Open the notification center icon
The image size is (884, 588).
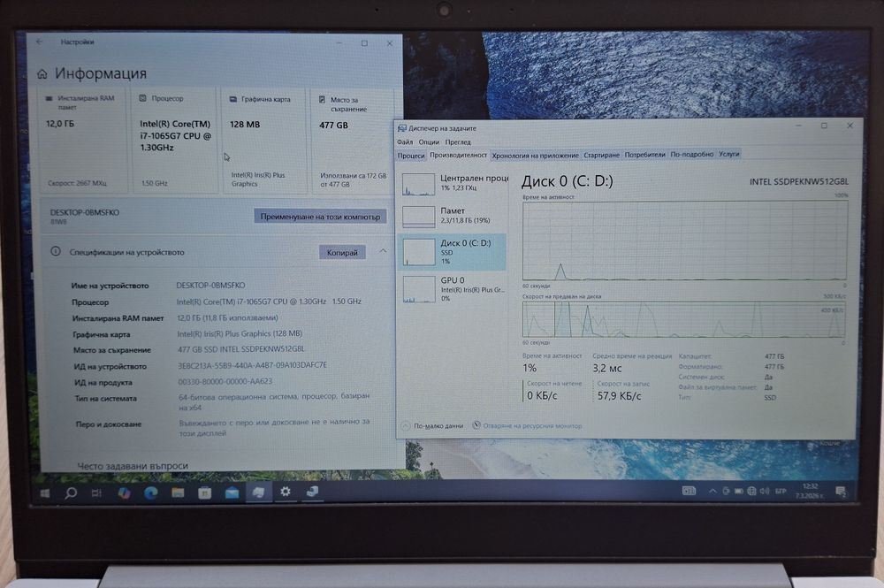pyautogui.click(x=841, y=492)
